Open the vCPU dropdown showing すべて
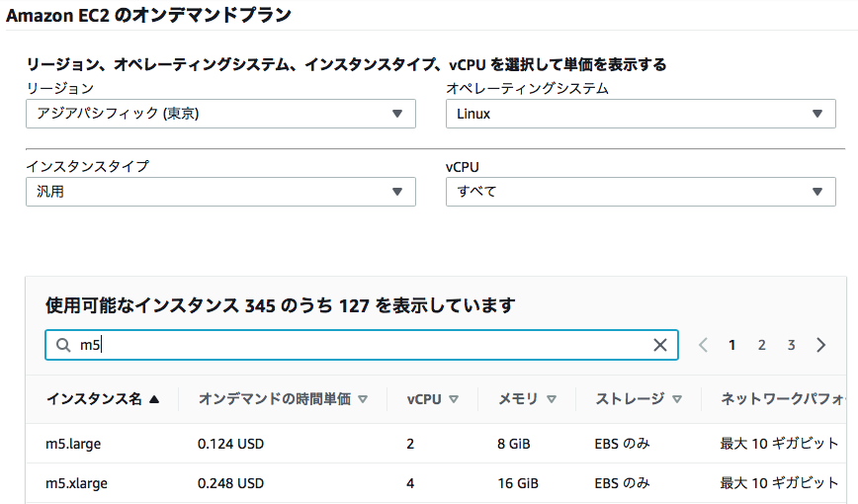This screenshot has width=858, height=504. [x=641, y=192]
